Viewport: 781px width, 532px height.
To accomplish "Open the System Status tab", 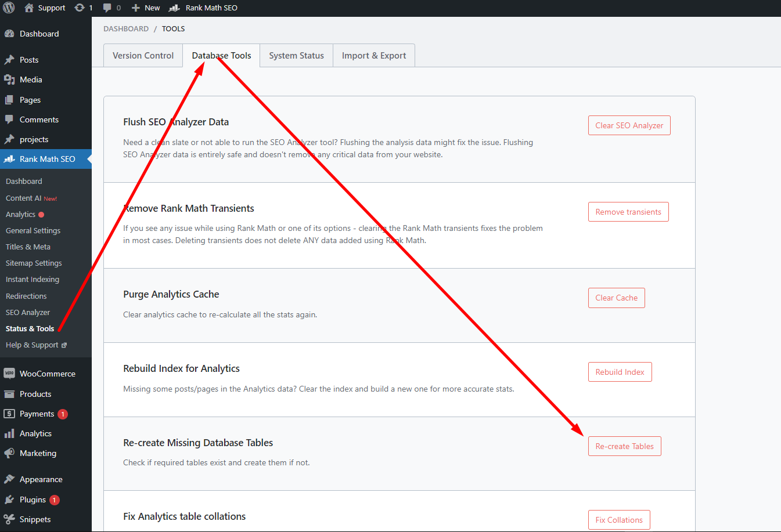I will [x=297, y=56].
